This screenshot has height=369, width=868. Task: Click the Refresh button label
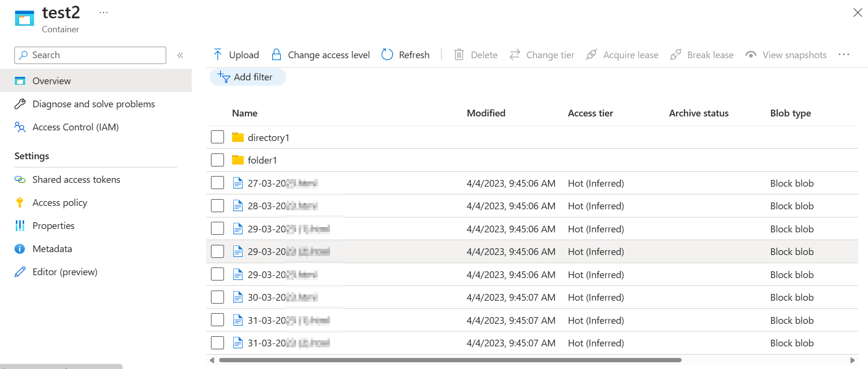click(x=414, y=55)
